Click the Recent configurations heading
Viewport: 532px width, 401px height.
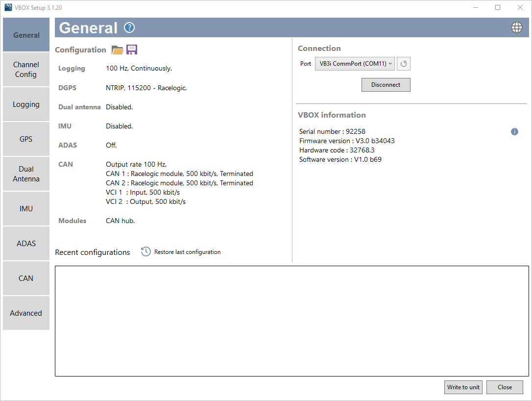92,252
